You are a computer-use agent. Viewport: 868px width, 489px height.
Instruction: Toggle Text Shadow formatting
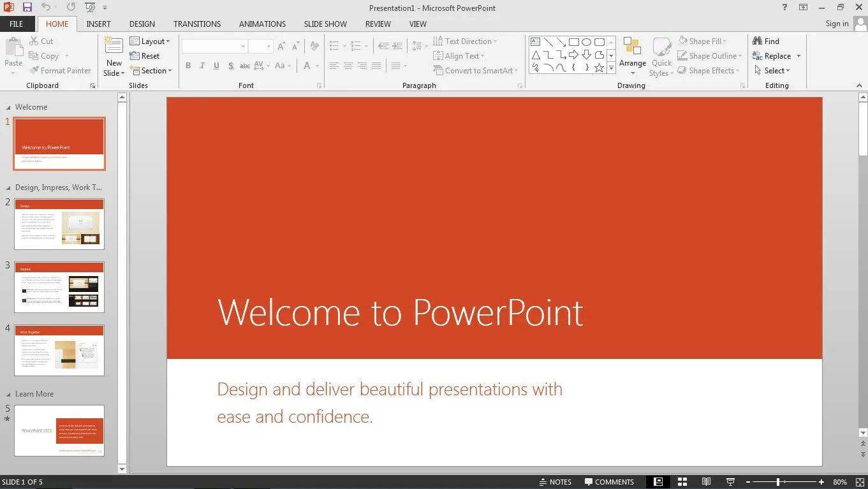tap(230, 66)
